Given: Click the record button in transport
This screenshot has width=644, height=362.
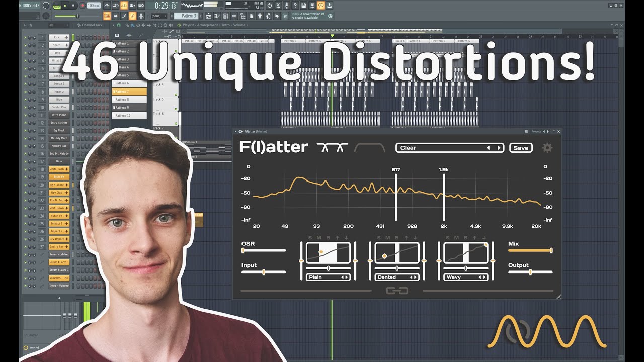Looking at the screenshot, I should (x=82, y=5).
